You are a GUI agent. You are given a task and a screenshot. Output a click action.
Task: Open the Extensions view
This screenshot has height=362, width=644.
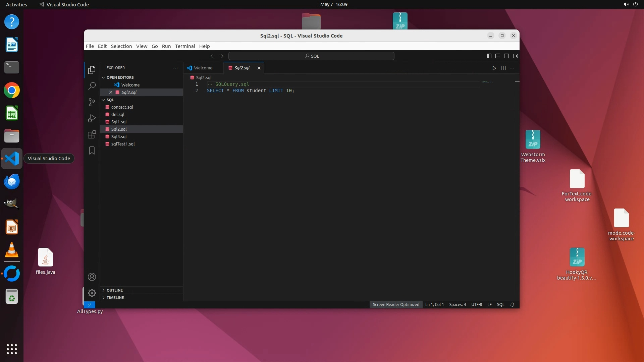point(92,134)
